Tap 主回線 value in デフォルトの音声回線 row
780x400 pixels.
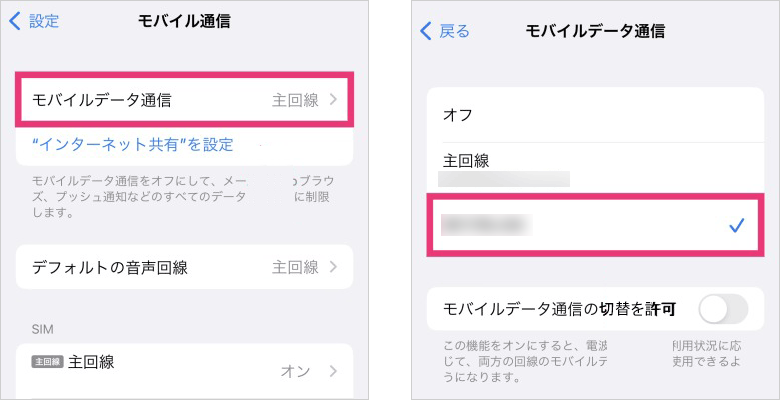coord(295,267)
